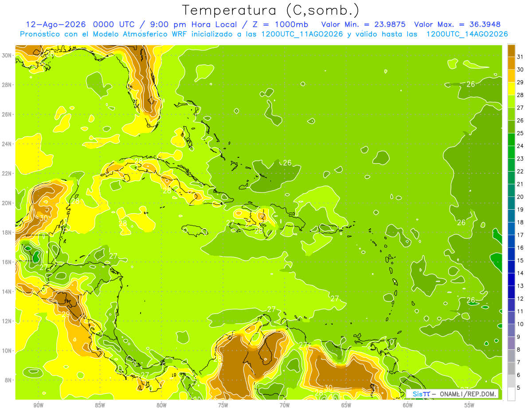The height and width of the screenshot is (411, 532).
Task: Click the 60W longitude axis label
Action: (408, 405)
